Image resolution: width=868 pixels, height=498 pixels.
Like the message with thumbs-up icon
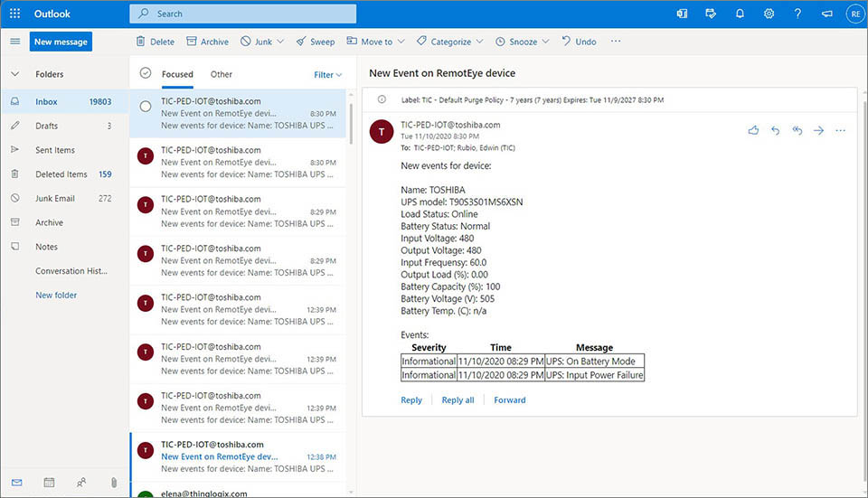[x=753, y=130]
